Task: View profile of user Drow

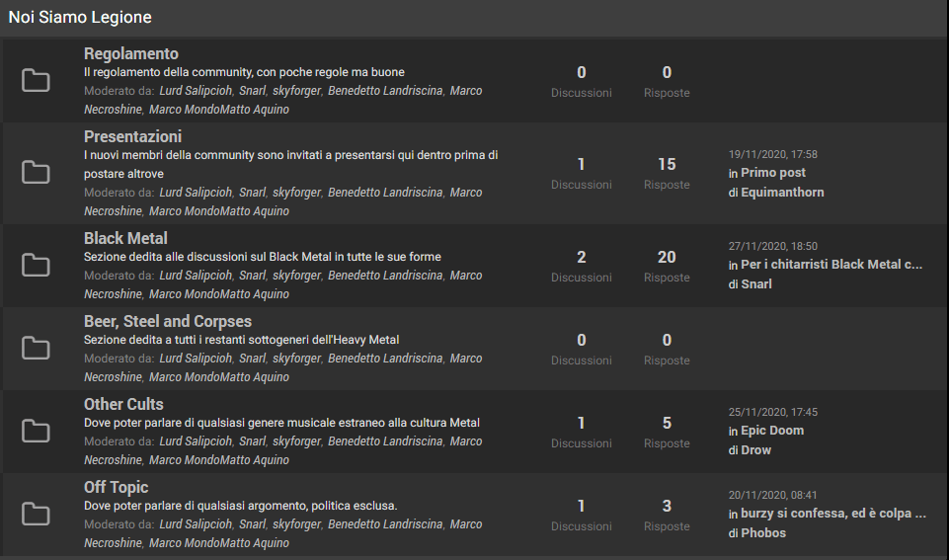Action: [756, 450]
